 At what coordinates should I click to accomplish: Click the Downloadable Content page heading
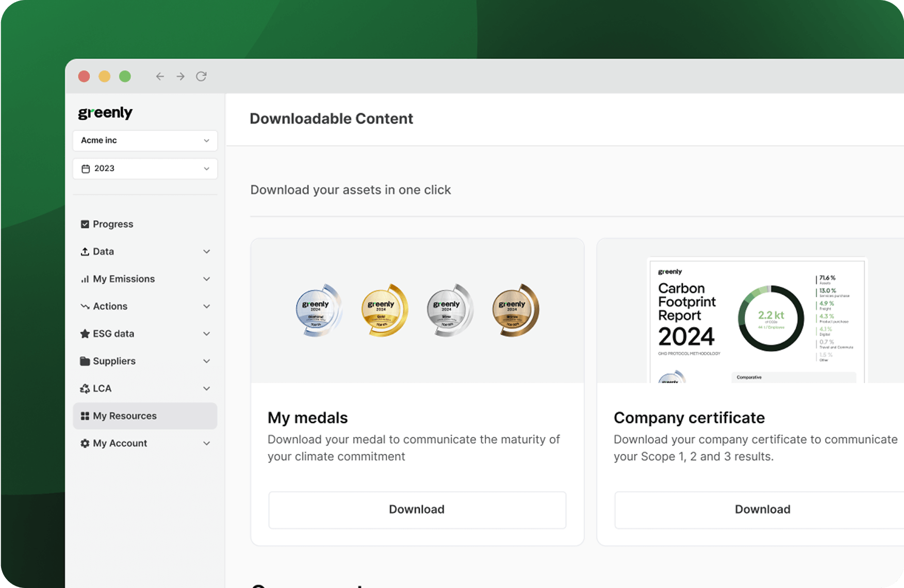332,119
